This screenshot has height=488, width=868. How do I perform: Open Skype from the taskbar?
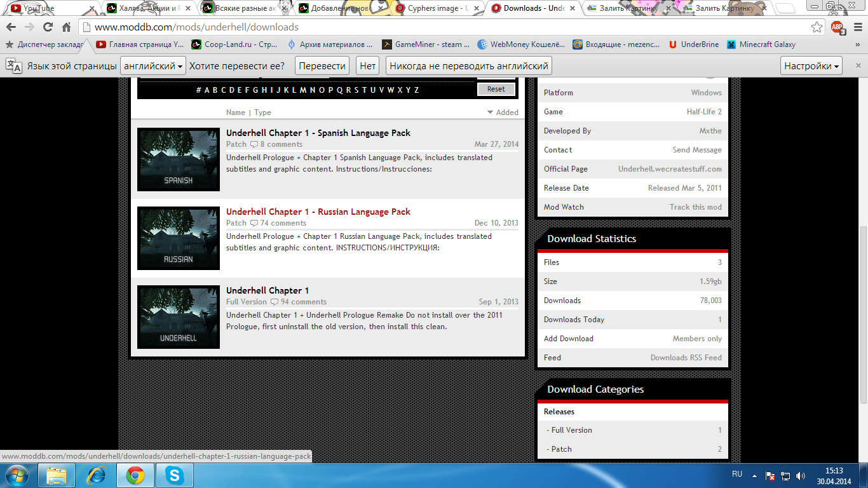tap(174, 475)
